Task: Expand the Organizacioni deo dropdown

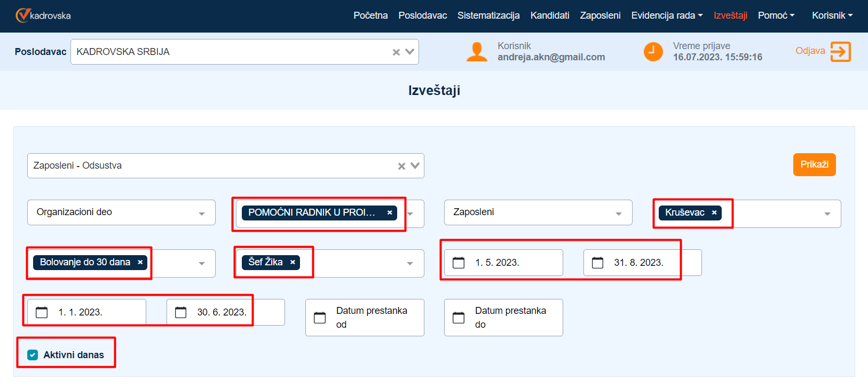Action: coord(202,213)
